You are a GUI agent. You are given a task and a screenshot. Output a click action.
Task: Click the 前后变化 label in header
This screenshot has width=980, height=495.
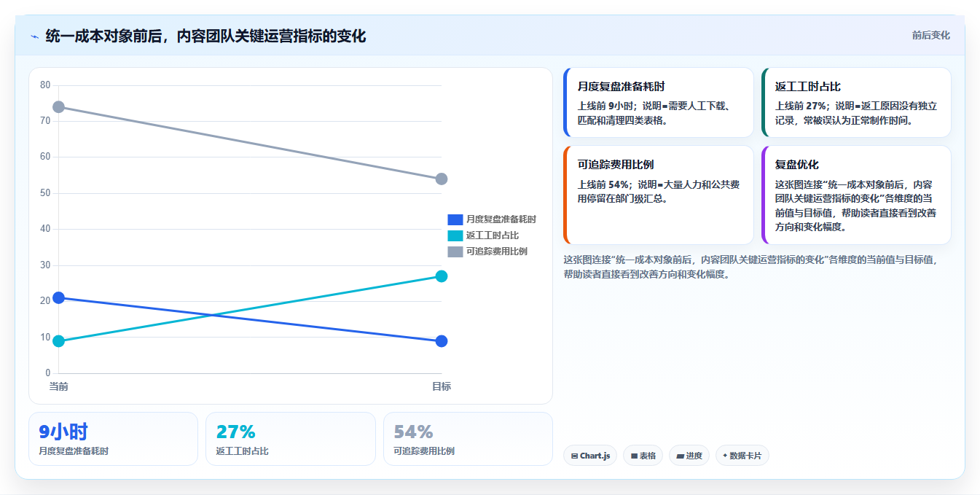click(x=930, y=35)
